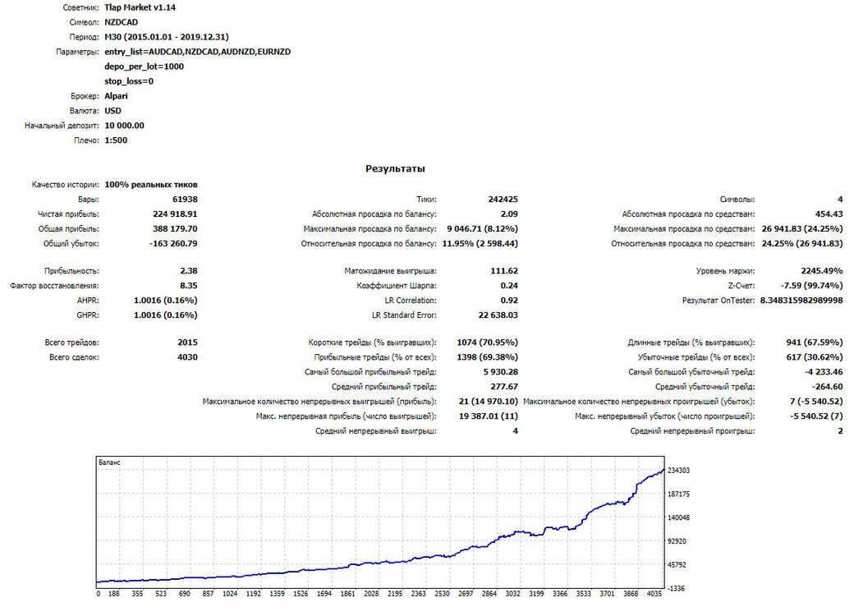Click largest loss trade value -4 233.46

point(824,372)
